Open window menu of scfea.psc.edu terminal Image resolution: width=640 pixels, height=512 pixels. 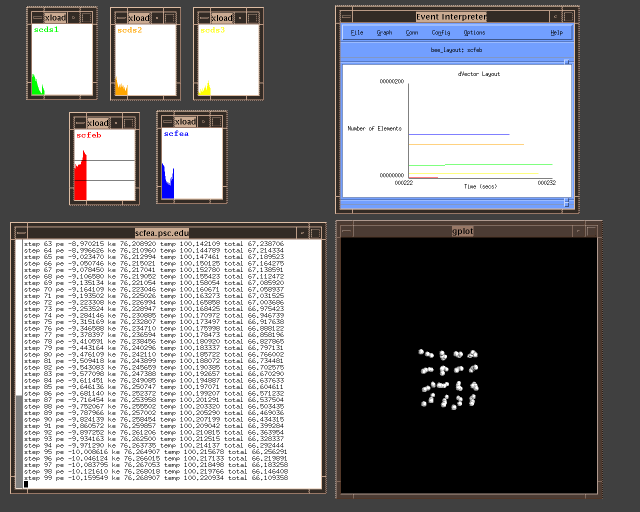coord(20,232)
